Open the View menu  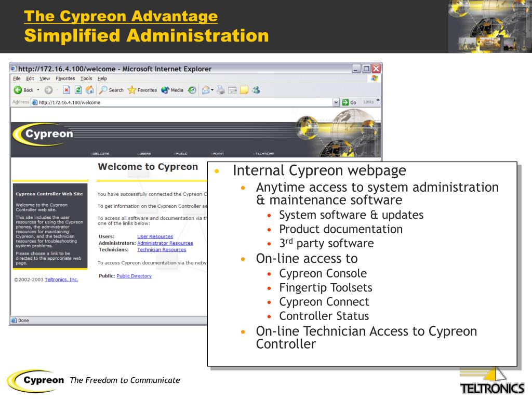(45, 78)
